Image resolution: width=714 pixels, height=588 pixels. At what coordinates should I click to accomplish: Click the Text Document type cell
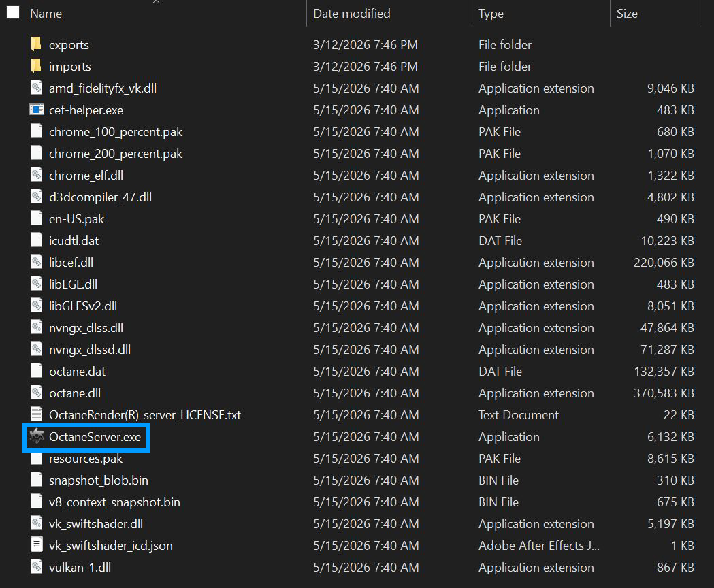point(518,415)
